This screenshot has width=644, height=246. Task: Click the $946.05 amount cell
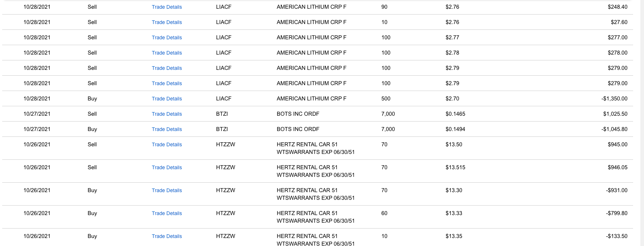pos(617,167)
